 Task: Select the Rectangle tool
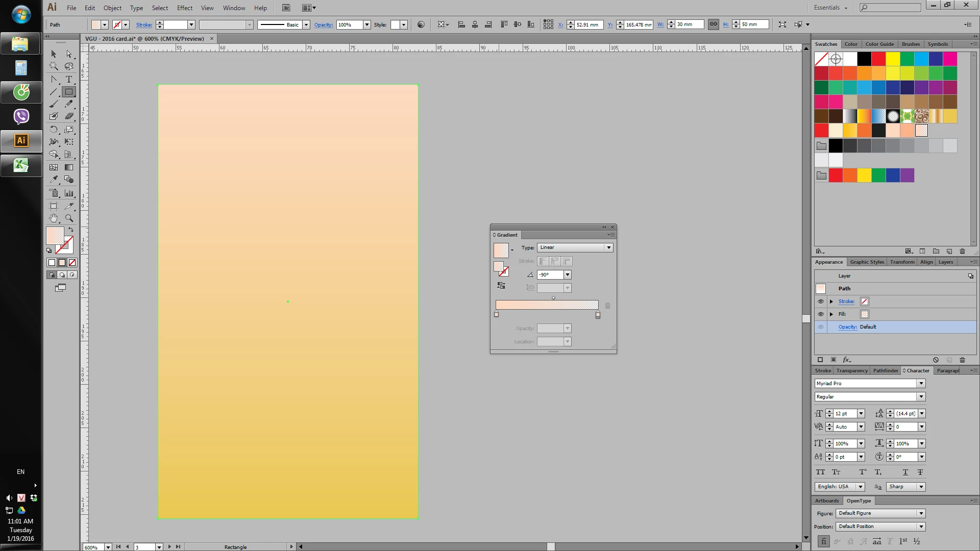(69, 92)
